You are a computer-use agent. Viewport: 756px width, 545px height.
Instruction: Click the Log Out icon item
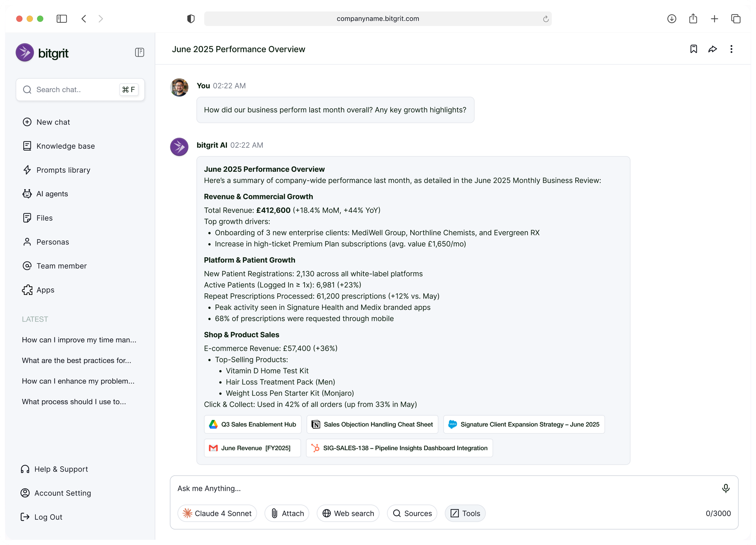pyautogui.click(x=48, y=517)
